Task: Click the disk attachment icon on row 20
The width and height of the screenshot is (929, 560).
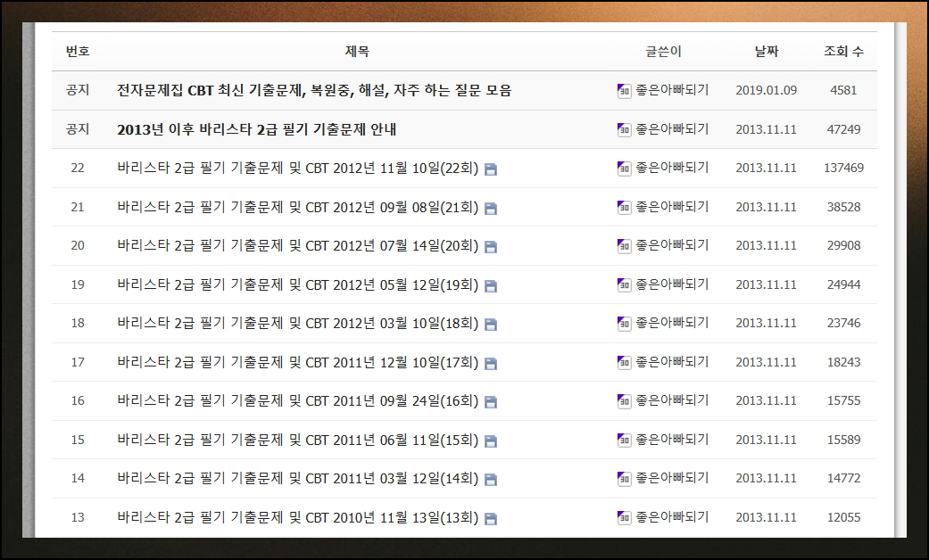Action: [x=491, y=247]
